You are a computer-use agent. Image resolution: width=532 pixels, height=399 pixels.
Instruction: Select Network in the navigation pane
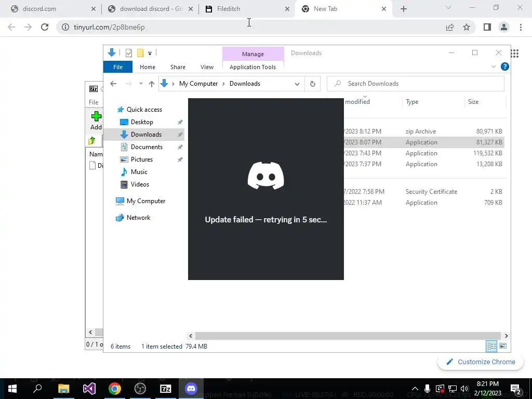(x=138, y=218)
